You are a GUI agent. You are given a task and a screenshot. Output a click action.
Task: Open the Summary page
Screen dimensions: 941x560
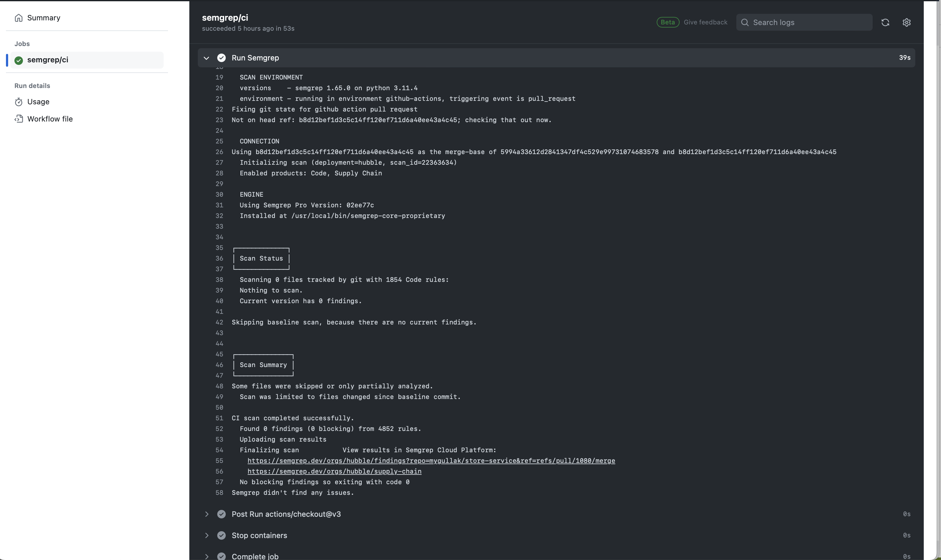pos(44,18)
